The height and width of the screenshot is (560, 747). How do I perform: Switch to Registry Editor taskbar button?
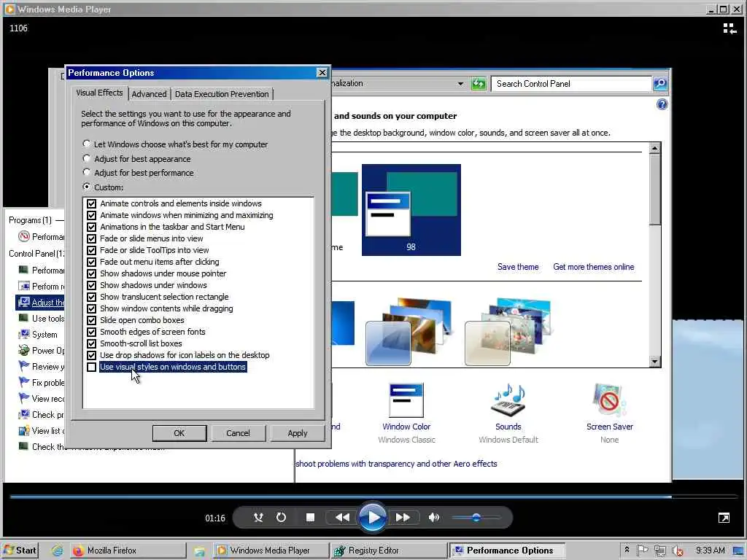[388, 551]
